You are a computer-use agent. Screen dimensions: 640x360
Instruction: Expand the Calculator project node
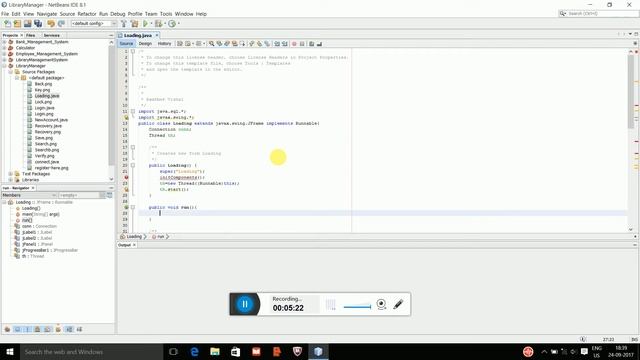click(x=4, y=48)
